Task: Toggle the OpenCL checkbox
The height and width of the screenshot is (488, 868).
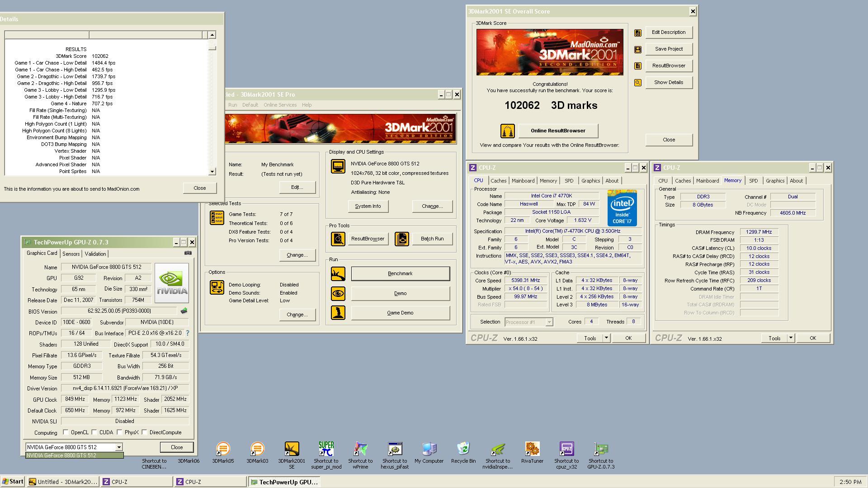Action: pos(66,432)
